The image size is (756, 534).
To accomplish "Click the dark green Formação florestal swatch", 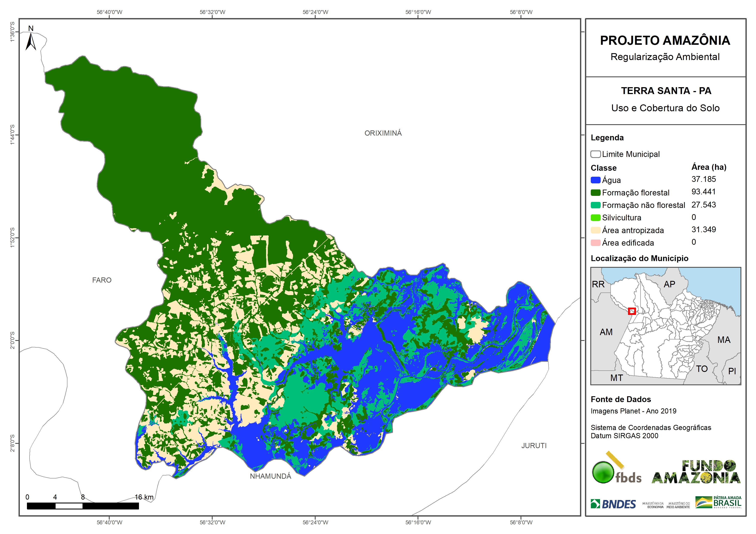I will tap(595, 192).
